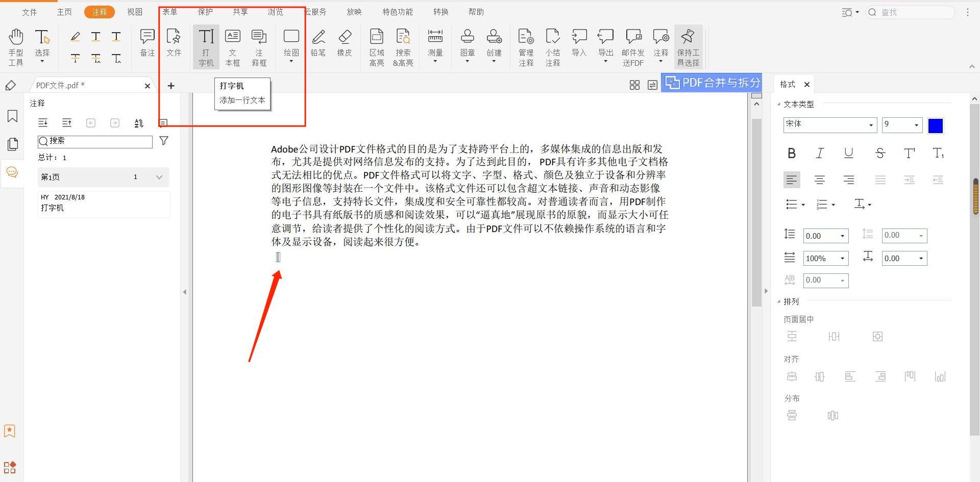Click the blue font color swatch
This screenshot has width=980, height=482.
point(936,125)
